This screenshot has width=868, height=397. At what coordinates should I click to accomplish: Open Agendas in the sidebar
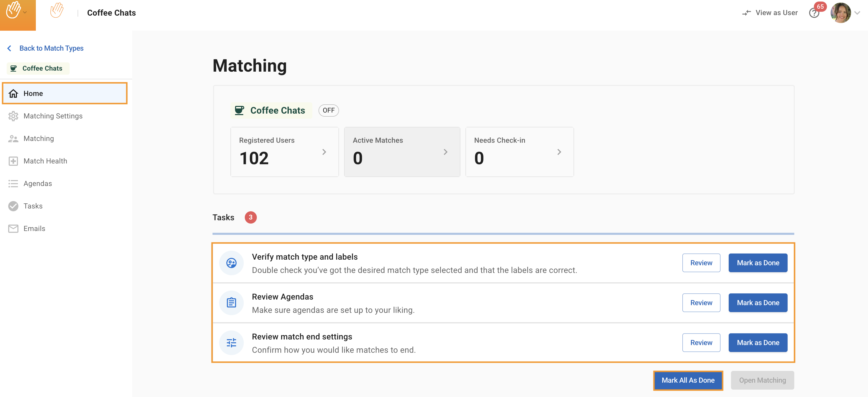coord(37,183)
